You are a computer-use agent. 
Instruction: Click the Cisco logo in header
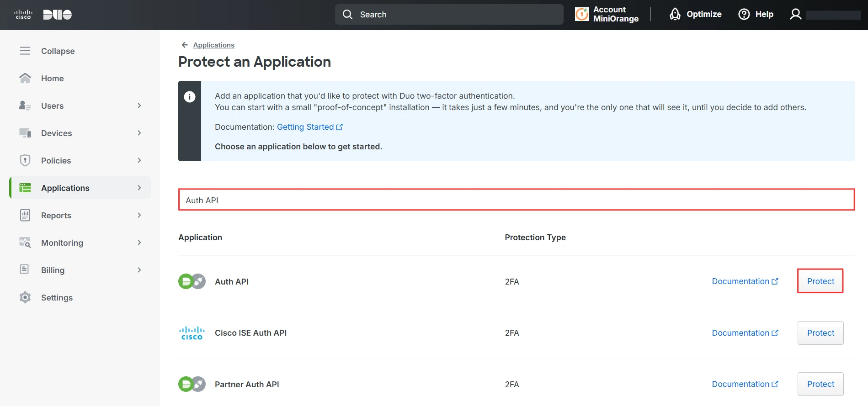coord(23,15)
